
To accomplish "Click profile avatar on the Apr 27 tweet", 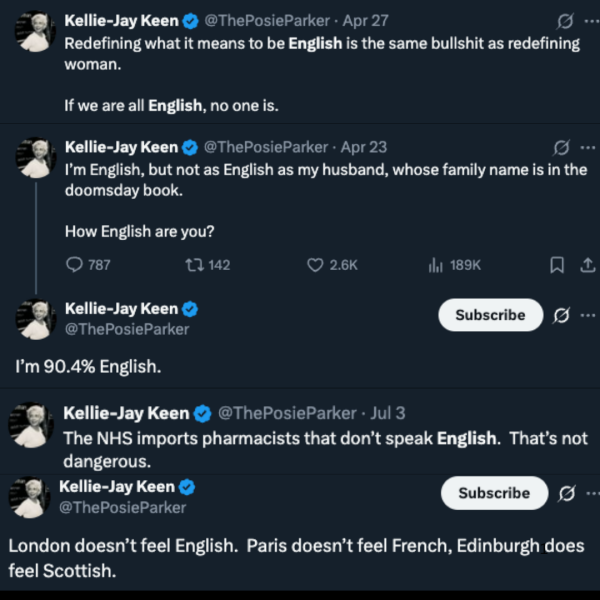I will click(33, 32).
